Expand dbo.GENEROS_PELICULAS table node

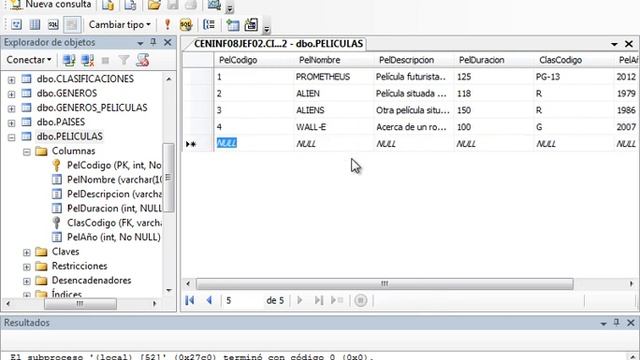click(11, 109)
